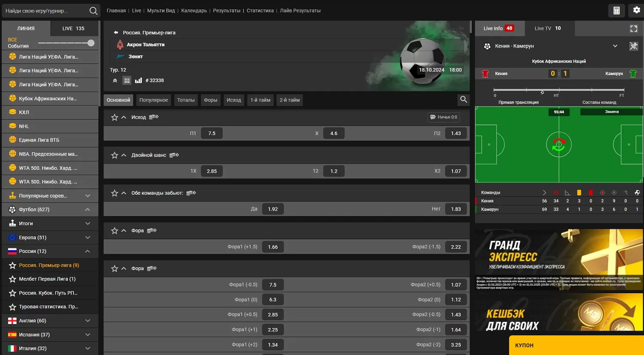Open the bar chart statistics icon near #32338
The width and height of the screenshot is (644, 355).
coord(138,81)
